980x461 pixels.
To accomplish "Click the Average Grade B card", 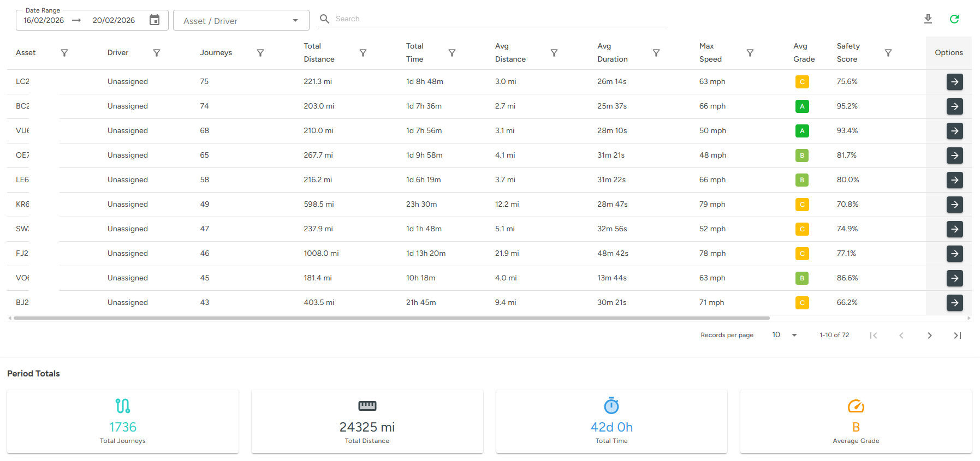I will click(856, 422).
